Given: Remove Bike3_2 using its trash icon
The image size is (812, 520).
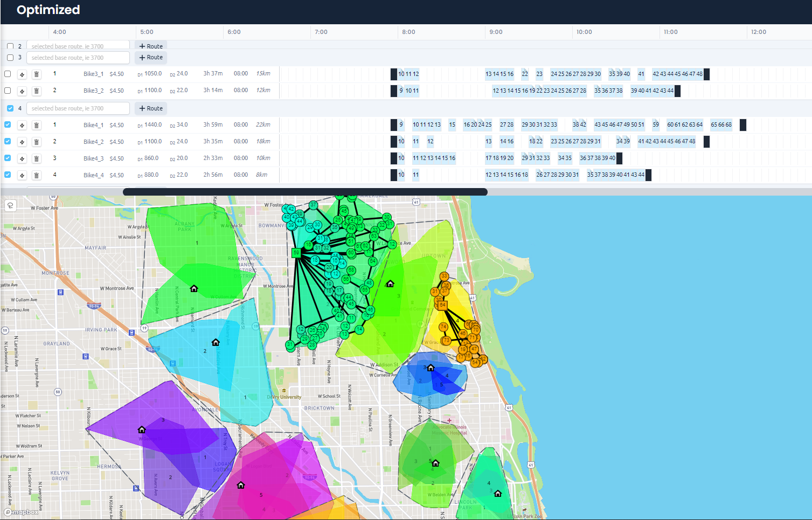Looking at the screenshot, I should coord(36,91).
